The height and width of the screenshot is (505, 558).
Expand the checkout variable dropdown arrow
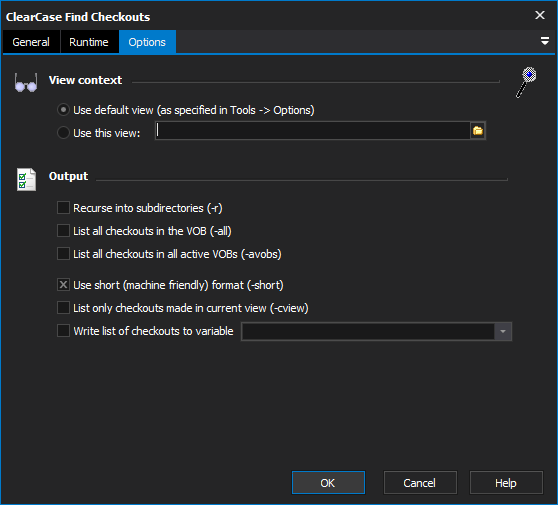[502, 332]
